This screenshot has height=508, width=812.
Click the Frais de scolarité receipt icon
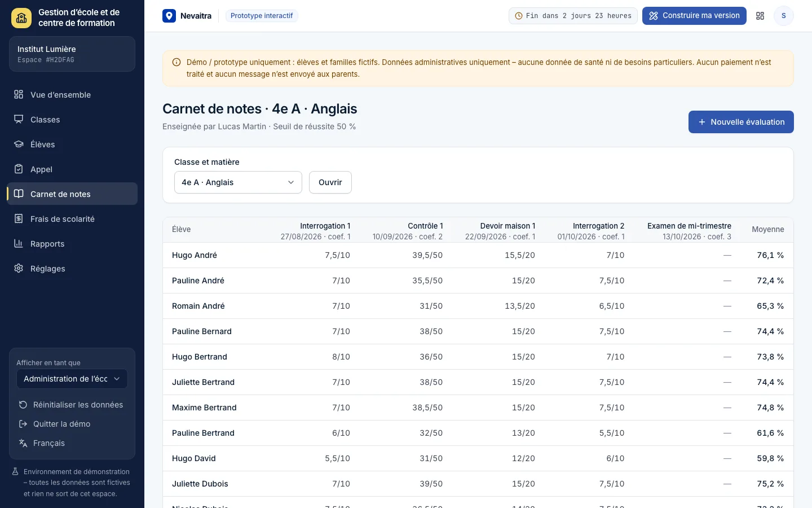[x=19, y=218]
